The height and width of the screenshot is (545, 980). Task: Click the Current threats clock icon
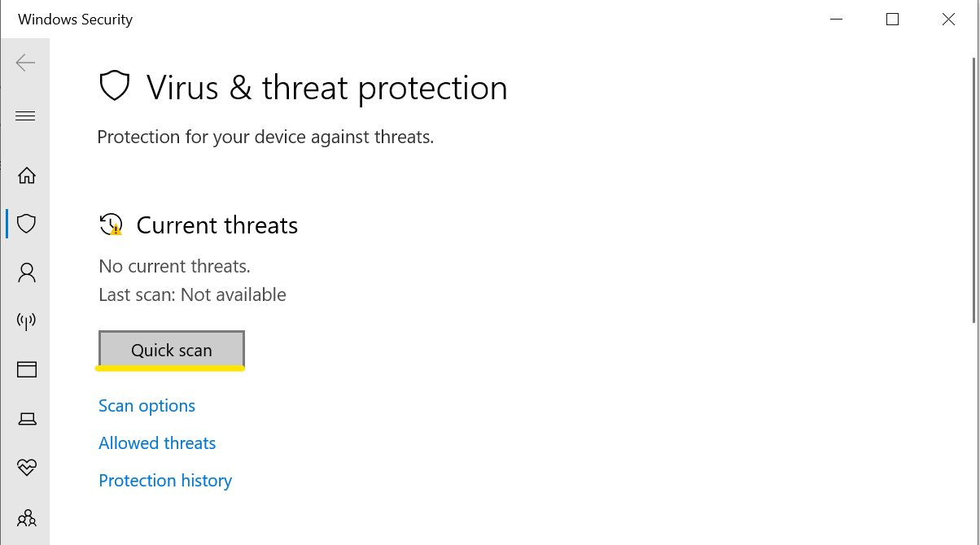click(x=111, y=225)
